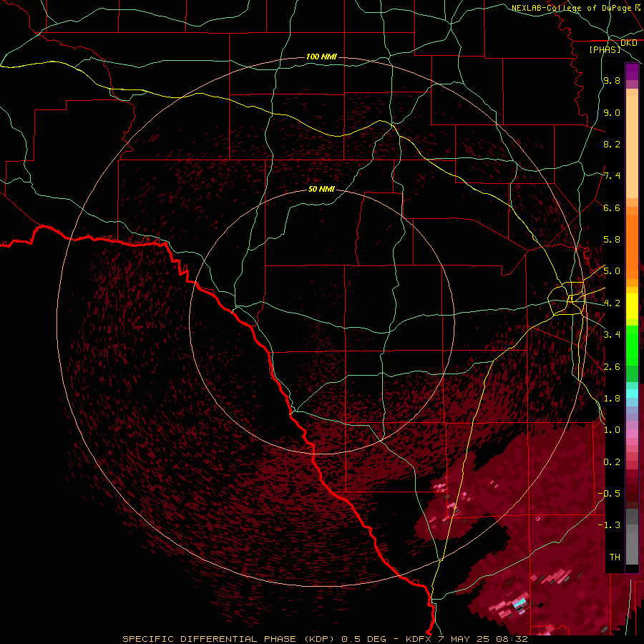This screenshot has height=644, width=644.
Task: Pick the orange segment of the color bar
Action: click(632, 246)
